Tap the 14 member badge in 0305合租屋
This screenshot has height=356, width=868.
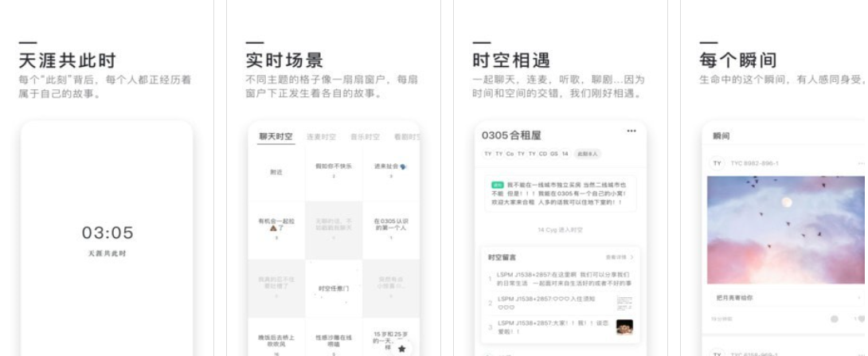tap(565, 154)
